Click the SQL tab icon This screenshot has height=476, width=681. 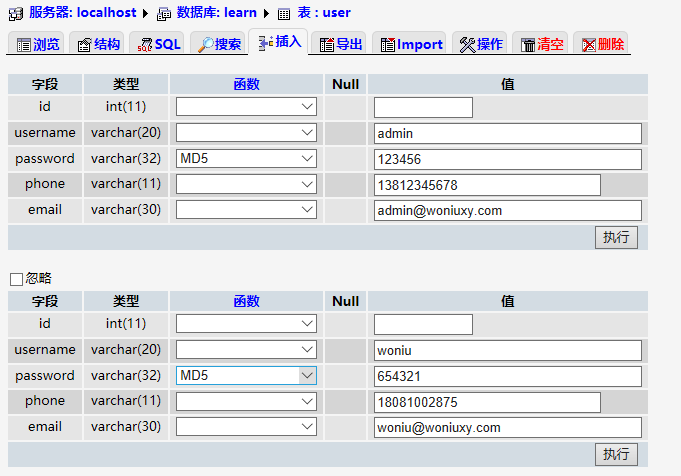[145, 45]
